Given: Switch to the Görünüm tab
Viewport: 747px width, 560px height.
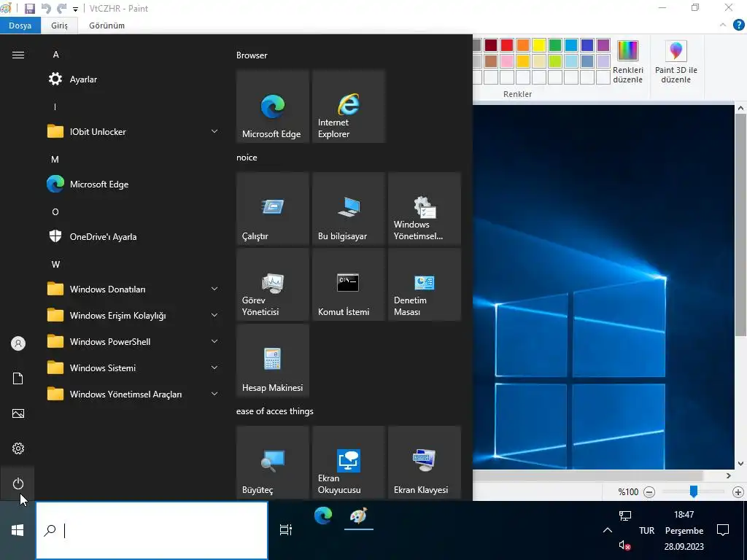Looking at the screenshot, I should pos(107,26).
